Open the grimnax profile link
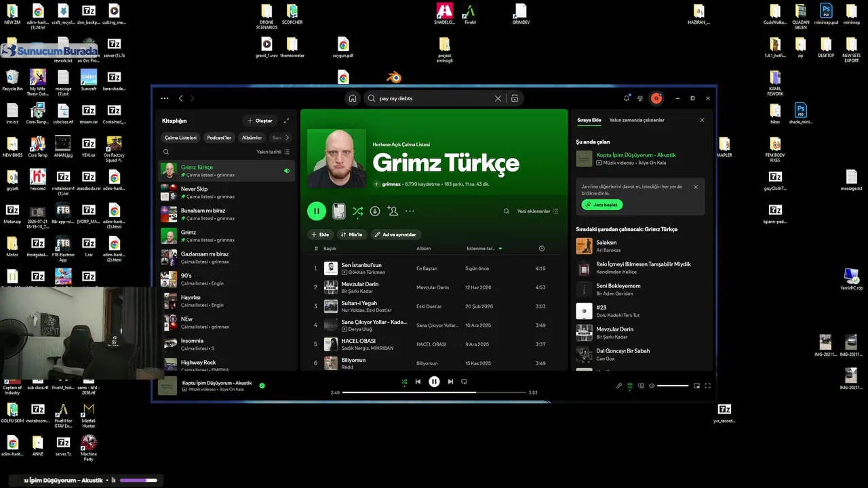Screen dimensions: 868x488 pos(391,184)
